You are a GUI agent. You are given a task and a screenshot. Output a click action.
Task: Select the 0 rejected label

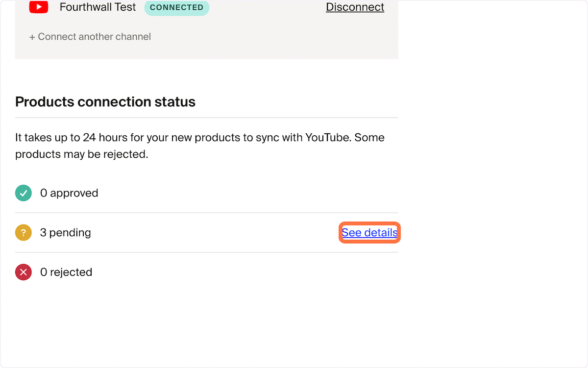pos(66,272)
